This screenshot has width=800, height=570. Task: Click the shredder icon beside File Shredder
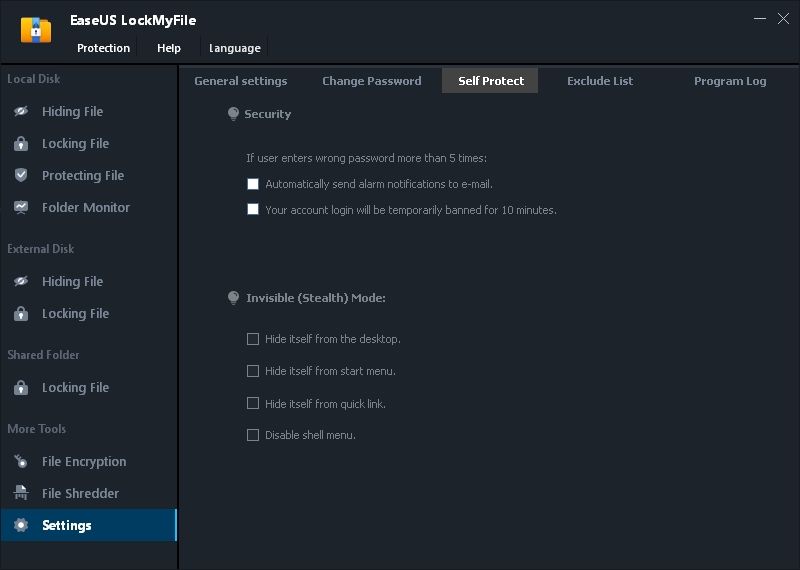[x=21, y=493]
